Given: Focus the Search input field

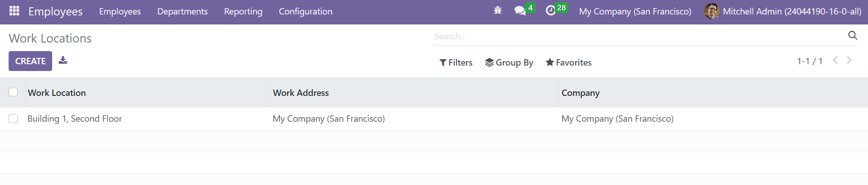Looking at the screenshot, I should click(638, 36).
